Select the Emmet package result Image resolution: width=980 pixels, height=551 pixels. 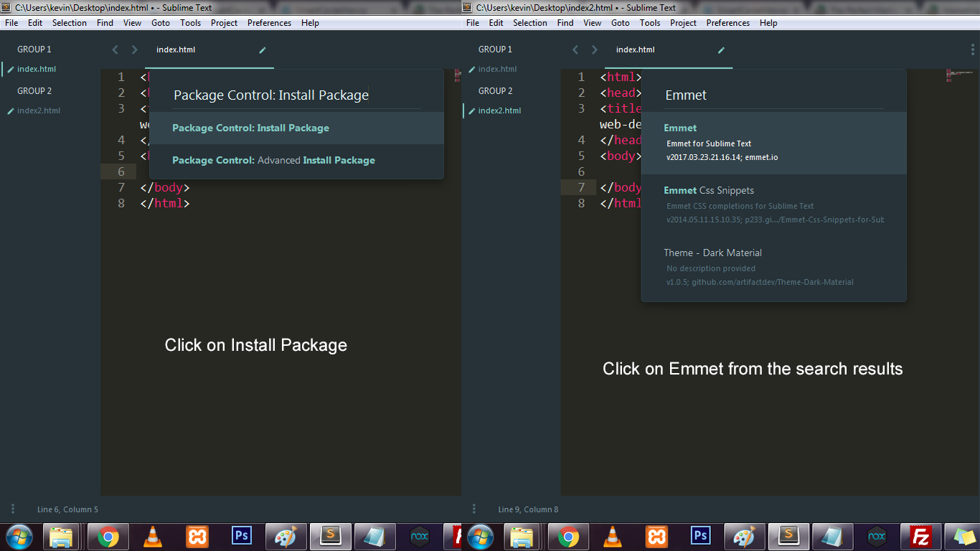(x=773, y=143)
